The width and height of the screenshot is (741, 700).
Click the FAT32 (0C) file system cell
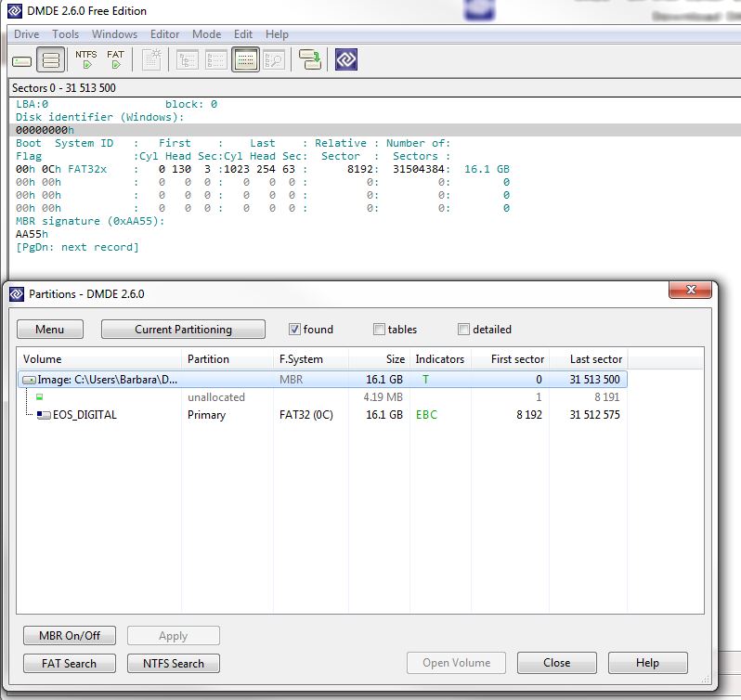pyautogui.click(x=306, y=415)
